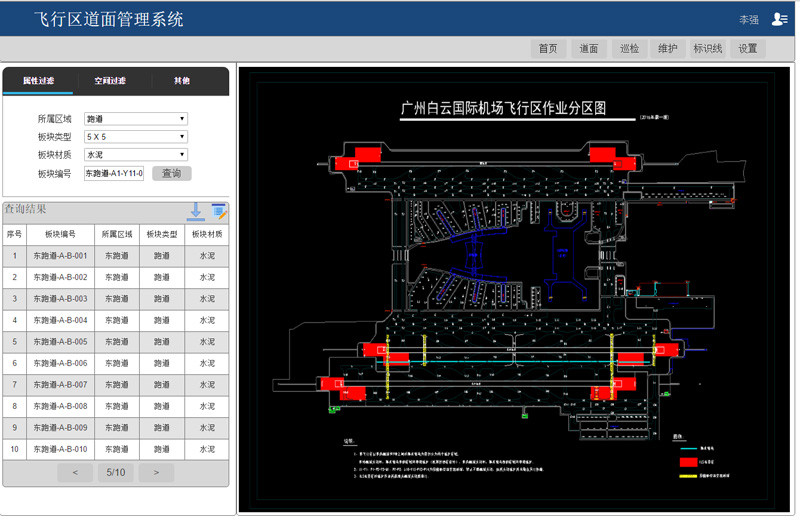This screenshot has width=800, height=520.
Task: Select row 东跑道-A-B-006
Action: click(115, 363)
